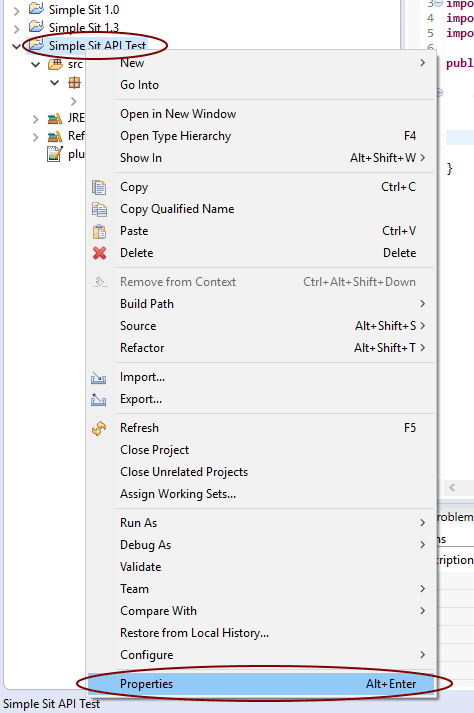The image size is (474, 713).
Task: Open the Source submenu
Action: pos(261,326)
